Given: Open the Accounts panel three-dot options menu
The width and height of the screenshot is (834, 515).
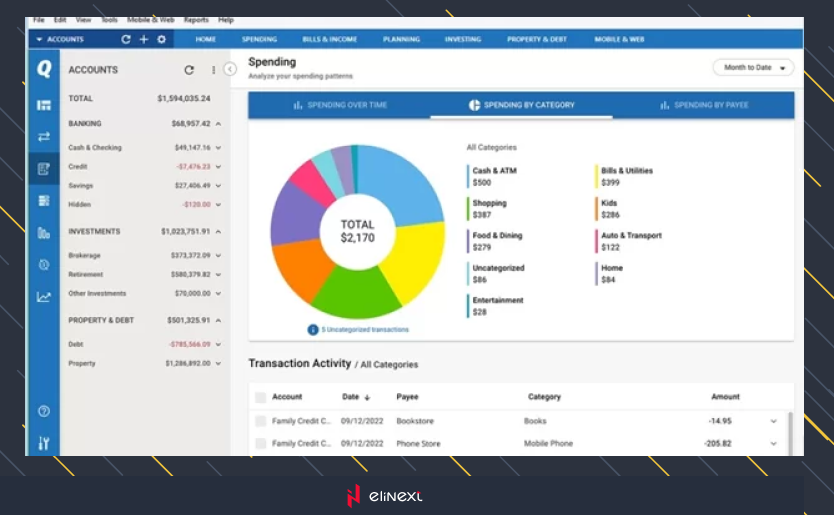Looking at the screenshot, I should [x=213, y=70].
